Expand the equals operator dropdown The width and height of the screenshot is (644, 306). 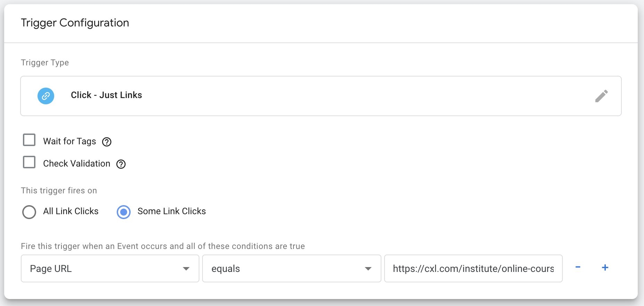pyautogui.click(x=291, y=268)
